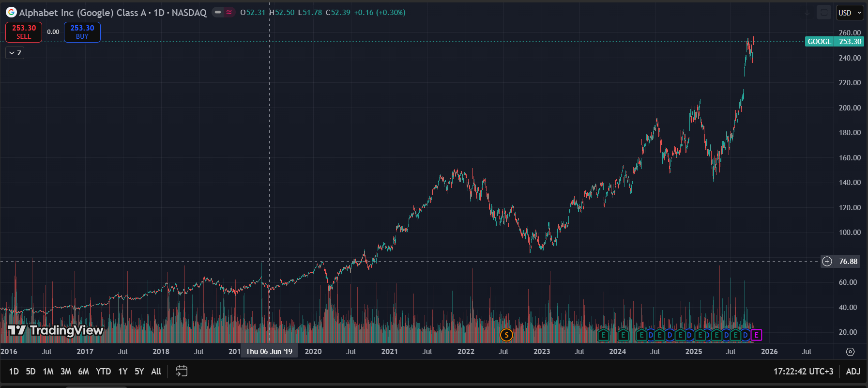This screenshot has width=868, height=388.
Task: Click the grey market status pill indicator
Action: coord(218,13)
